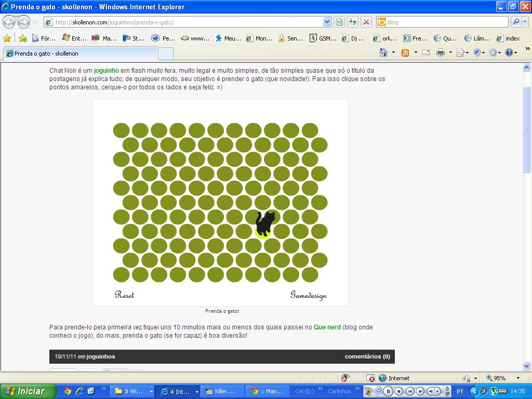Image resolution: width=532 pixels, height=399 pixels.
Task: Open the search provider options dropdown
Action: pyautogui.click(x=525, y=22)
